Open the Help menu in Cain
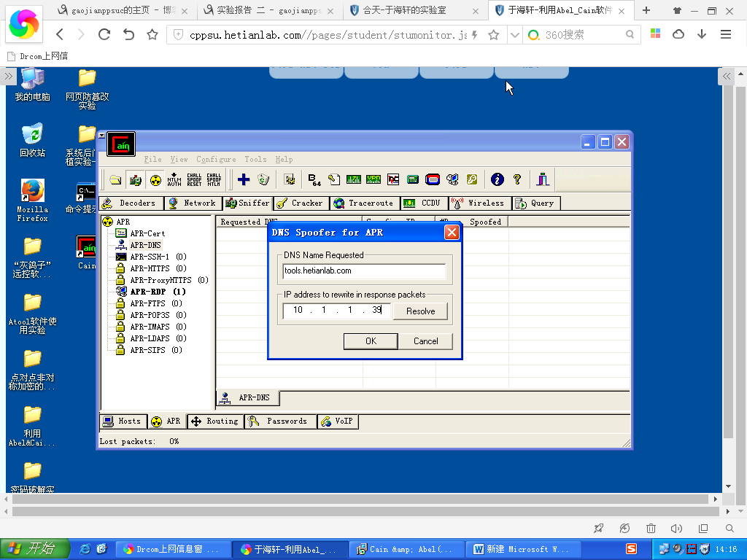 coord(284,160)
